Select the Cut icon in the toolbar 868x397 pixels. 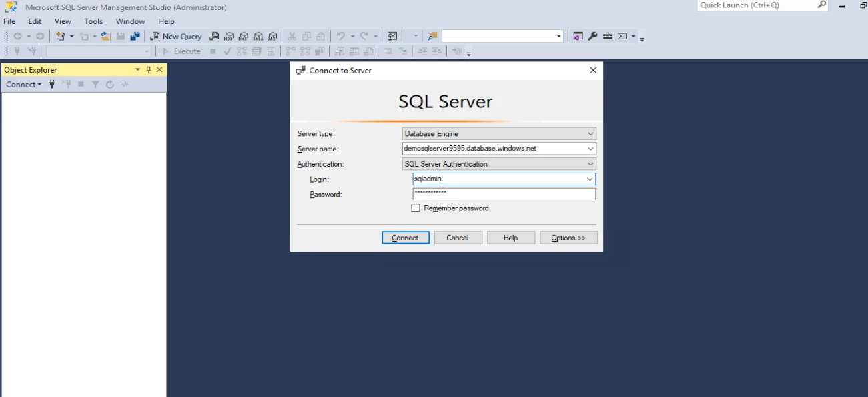click(x=292, y=36)
